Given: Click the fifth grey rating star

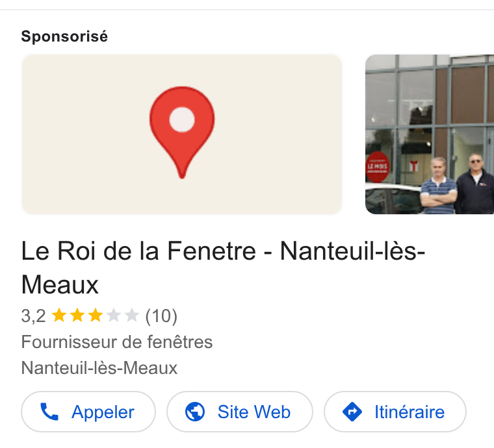Looking at the screenshot, I should tap(132, 316).
